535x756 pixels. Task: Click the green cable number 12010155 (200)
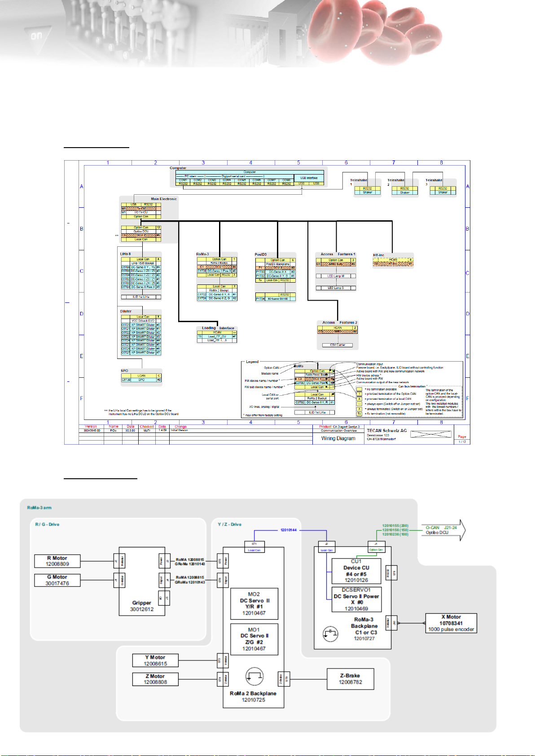(x=395, y=525)
